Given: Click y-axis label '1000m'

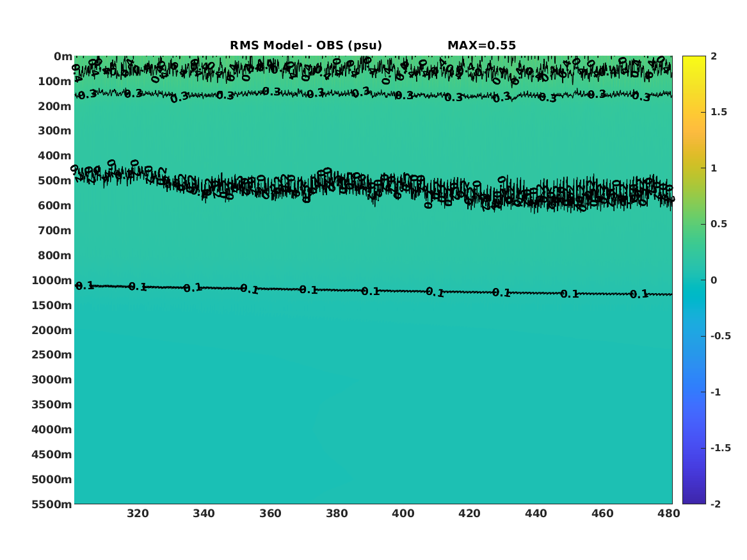Looking at the screenshot, I should [x=52, y=280].
